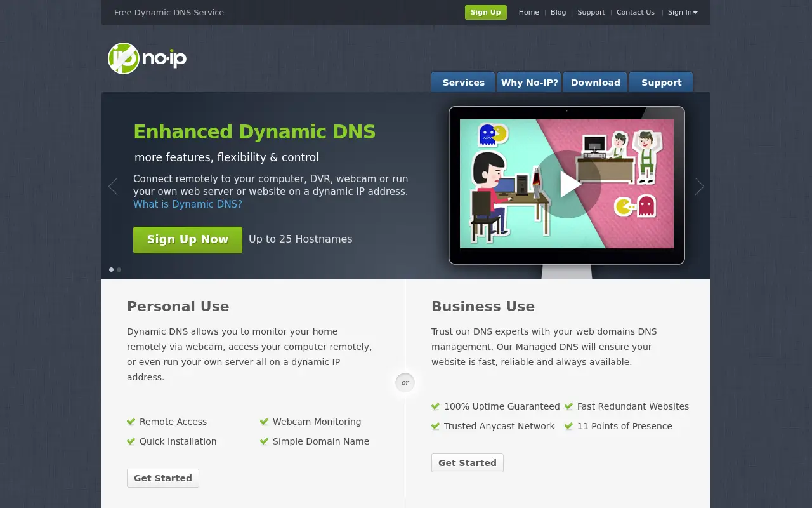Viewport: 812px width, 508px height.
Task: Click the checkmark beside Simple Domain Name
Action: 265,441
